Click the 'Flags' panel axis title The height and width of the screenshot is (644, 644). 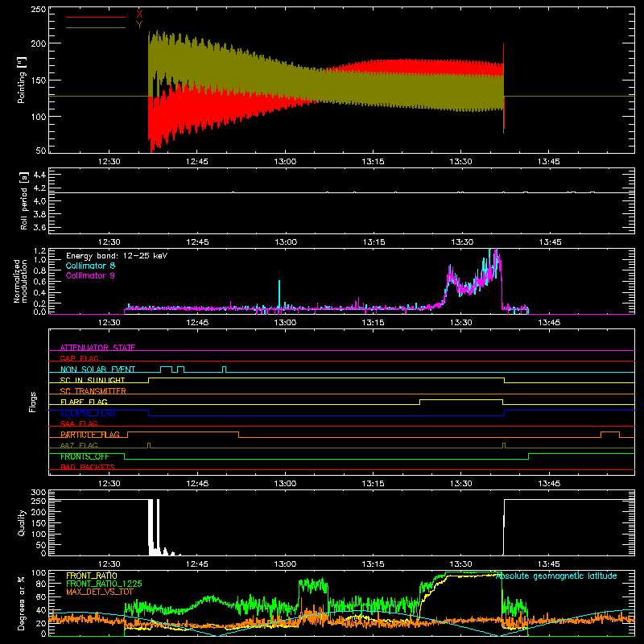[x=32, y=402]
